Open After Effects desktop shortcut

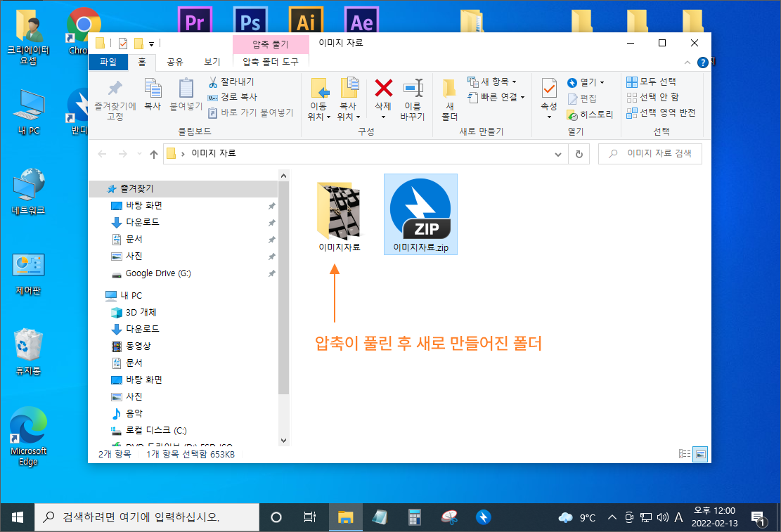coord(361,20)
